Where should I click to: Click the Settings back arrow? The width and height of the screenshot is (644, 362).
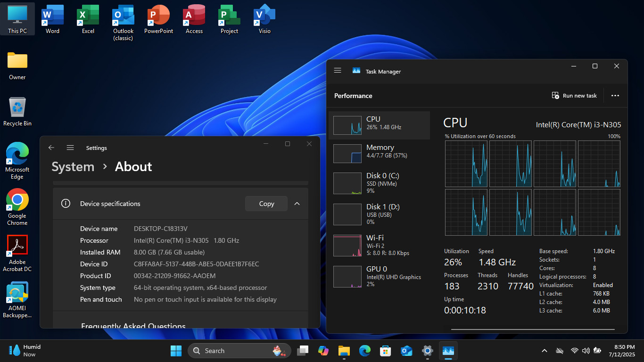click(51, 148)
